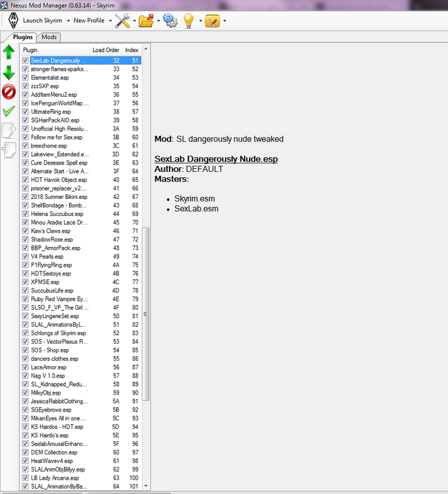Screen dimensions: 448x494
Task: Click the light bulb help icon
Action: [x=188, y=21]
